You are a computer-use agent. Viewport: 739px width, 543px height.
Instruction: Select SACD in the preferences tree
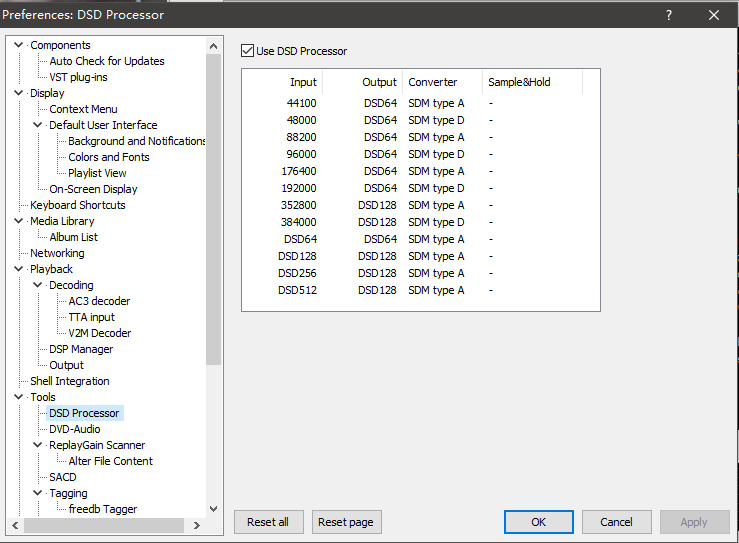click(62, 477)
